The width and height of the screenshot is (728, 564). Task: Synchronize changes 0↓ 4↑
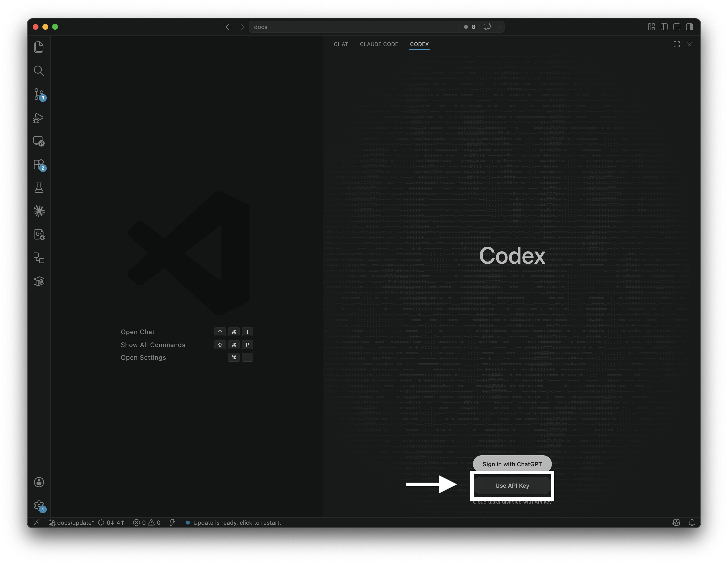coord(111,522)
